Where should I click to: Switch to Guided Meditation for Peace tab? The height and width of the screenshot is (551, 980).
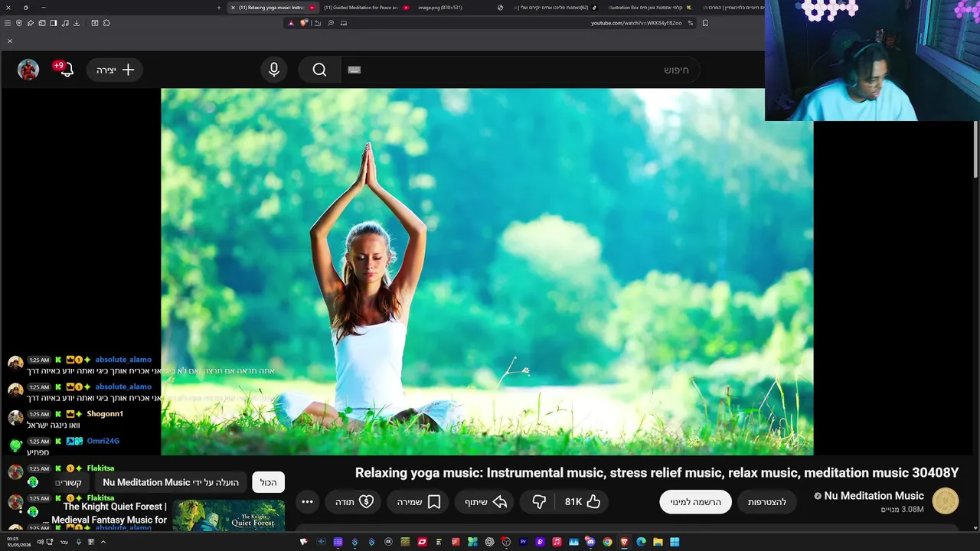click(361, 8)
